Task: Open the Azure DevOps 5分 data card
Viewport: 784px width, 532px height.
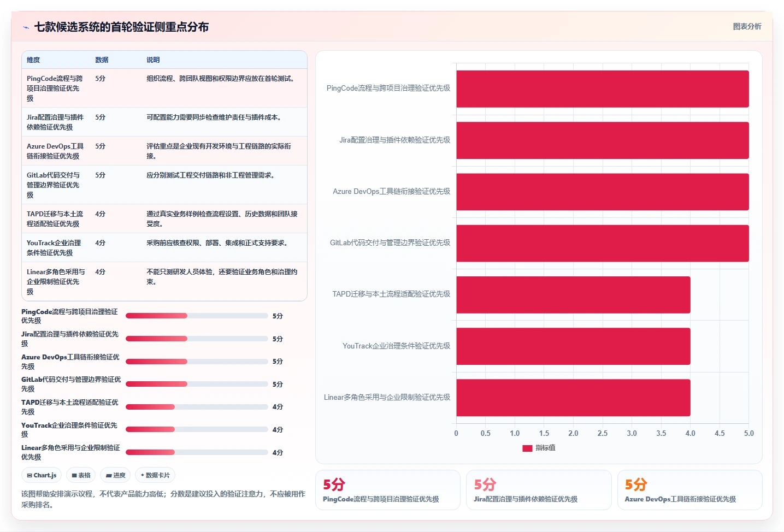Action: click(690, 490)
